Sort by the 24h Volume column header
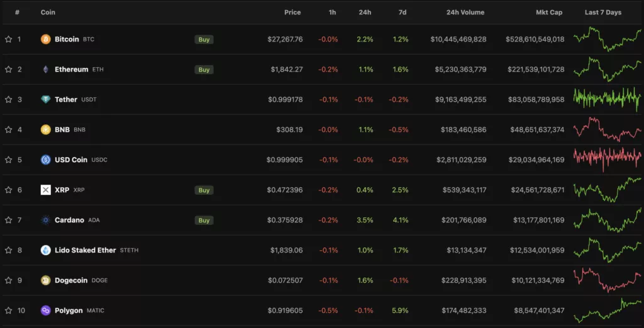This screenshot has height=328, width=644. [465, 13]
